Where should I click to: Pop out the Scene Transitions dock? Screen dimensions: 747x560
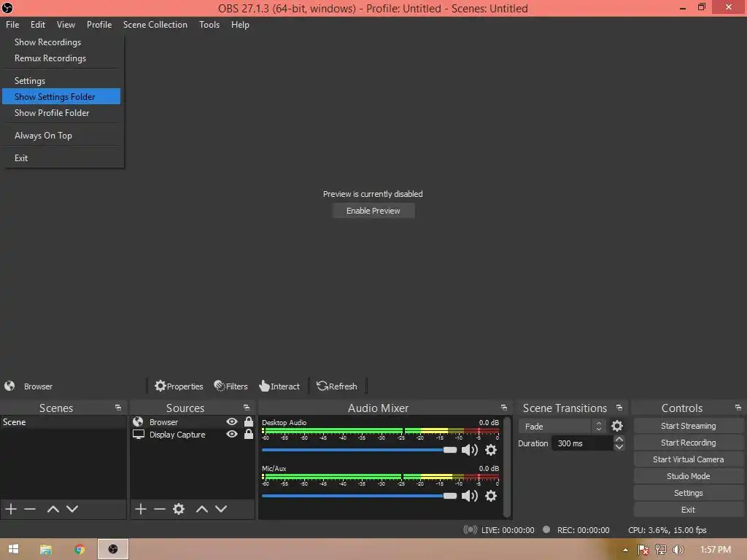tap(619, 408)
